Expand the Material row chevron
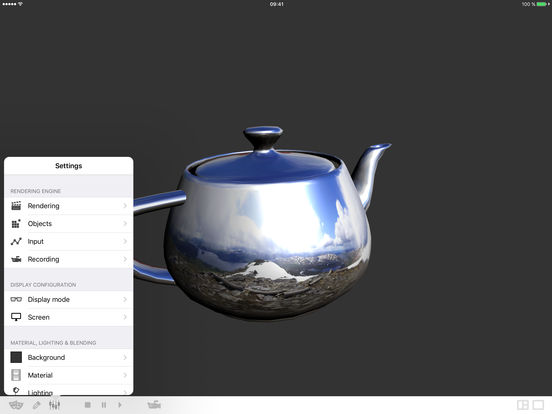 (125, 375)
